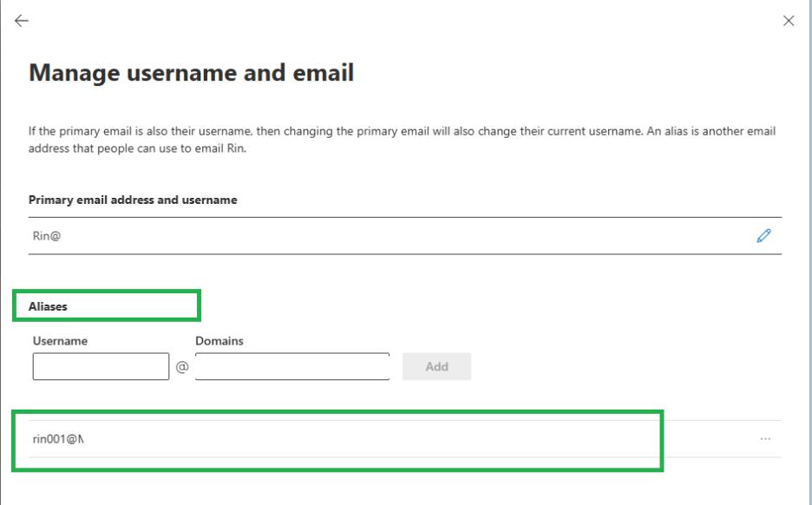Focus the alias Username input field
812x505 pixels.
tap(101, 366)
